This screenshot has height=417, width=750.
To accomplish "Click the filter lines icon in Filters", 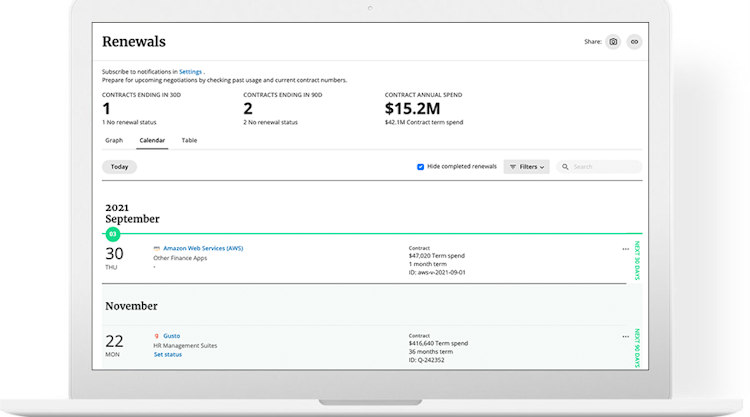I will coord(513,167).
